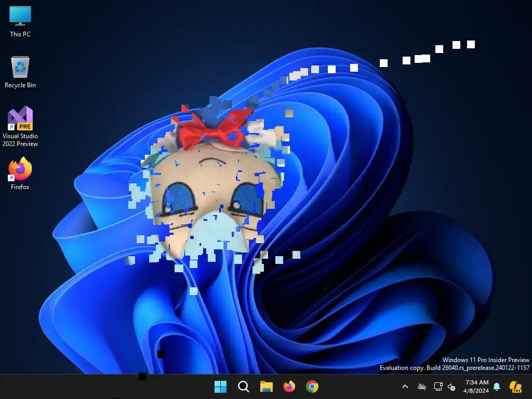
Task: Launch Google Chrome from the taskbar
Action: click(312, 387)
